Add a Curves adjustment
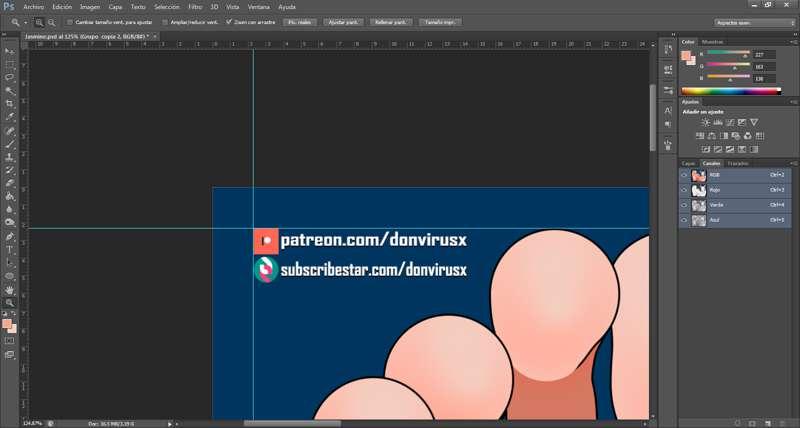 tap(730, 122)
